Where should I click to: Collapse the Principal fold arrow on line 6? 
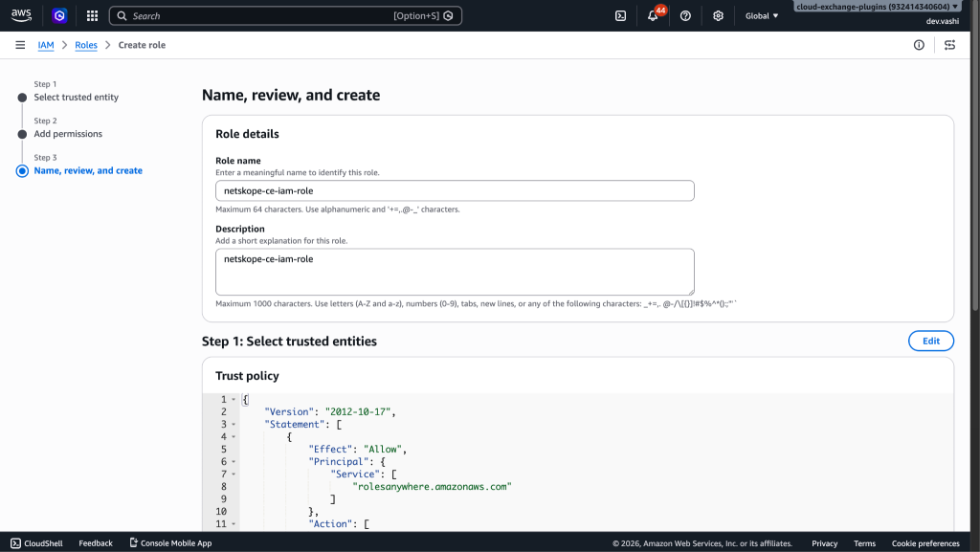(x=234, y=462)
